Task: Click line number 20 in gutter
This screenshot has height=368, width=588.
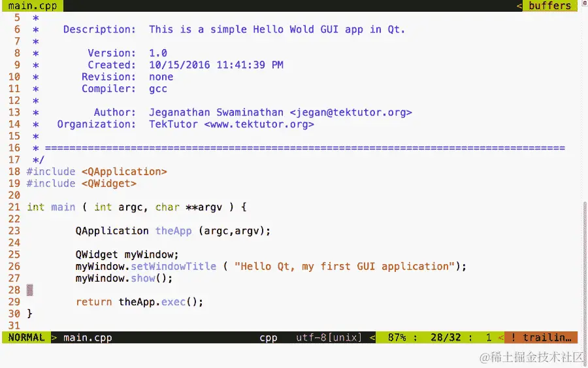Action: click(14, 195)
